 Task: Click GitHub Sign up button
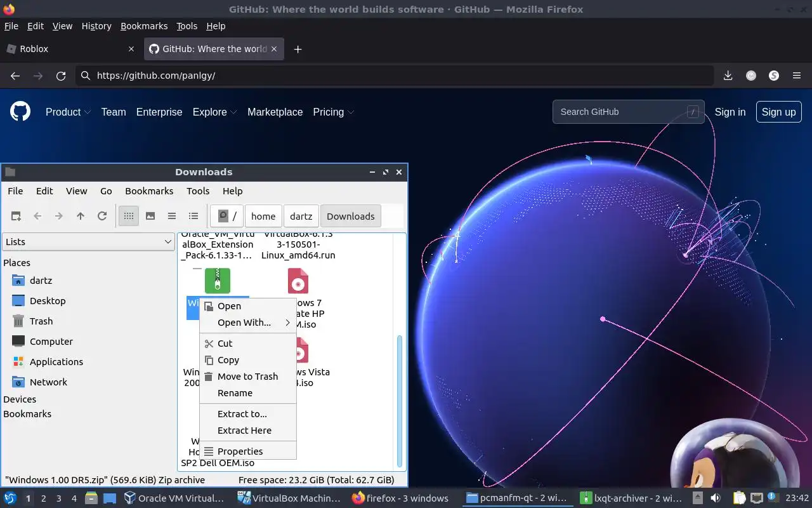[778, 112]
